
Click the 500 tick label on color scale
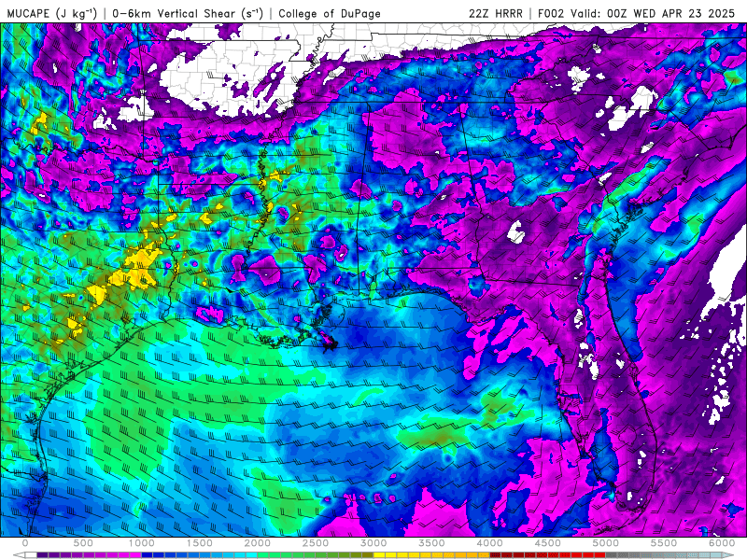tap(83, 543)
